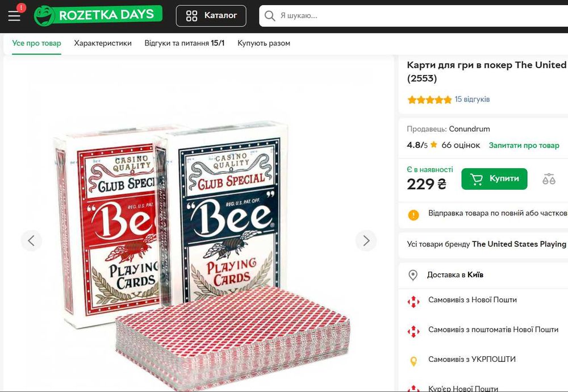The width and height of the screenshot is (568, 392).
Task: Open the Каталог catalog menu
Action: (211, 15)
